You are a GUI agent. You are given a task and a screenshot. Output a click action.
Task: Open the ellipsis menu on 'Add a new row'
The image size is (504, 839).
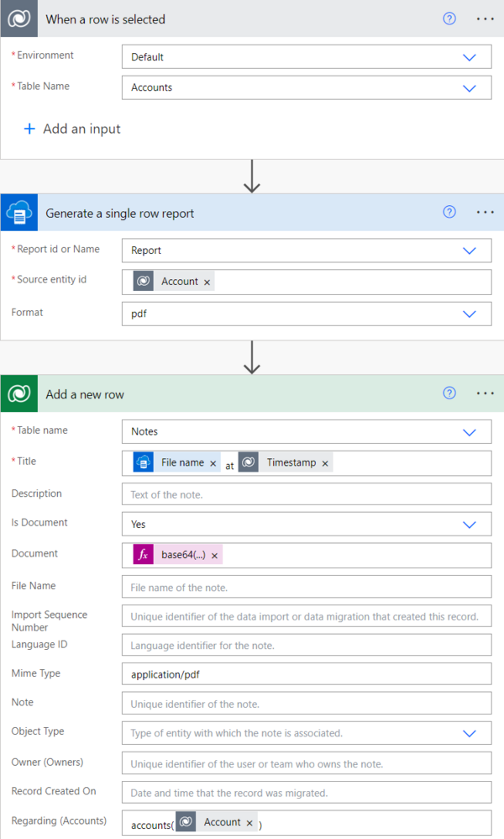coord(485,393)
